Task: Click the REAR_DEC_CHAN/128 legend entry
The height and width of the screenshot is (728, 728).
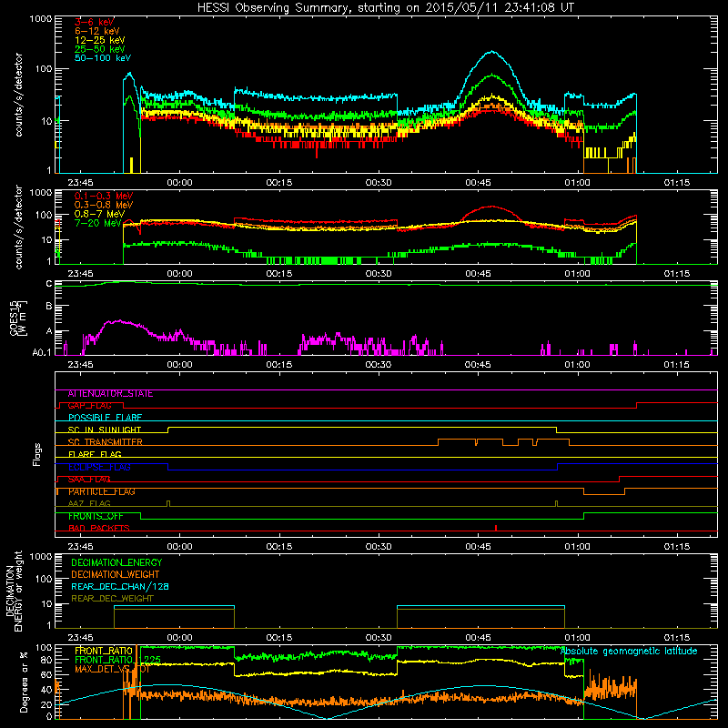Action: (120, 587)
